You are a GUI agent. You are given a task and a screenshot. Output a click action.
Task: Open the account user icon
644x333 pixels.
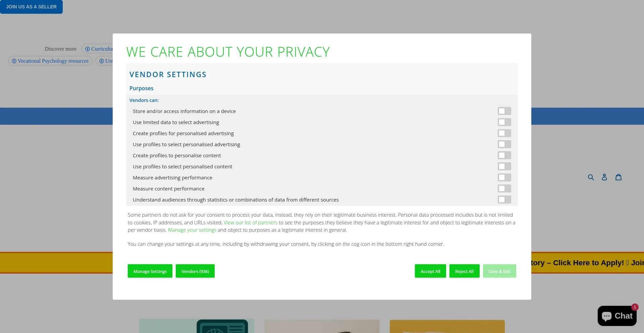click(x=604, y=177)
